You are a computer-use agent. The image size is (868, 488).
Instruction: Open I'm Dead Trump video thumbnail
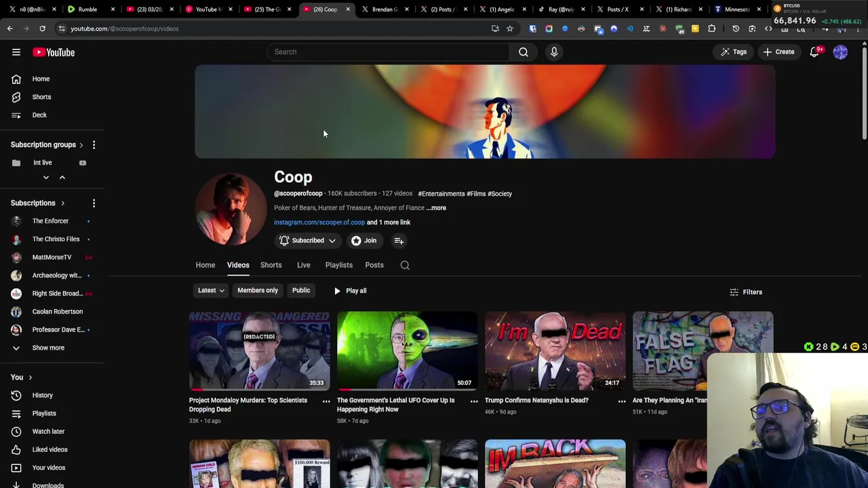(x=555, y=351)
